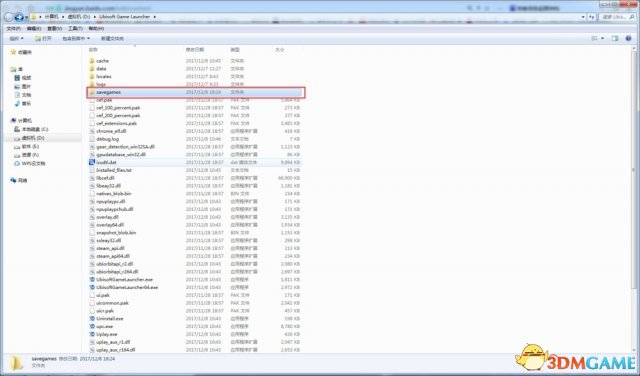Click the Back navigation arrow button

(x=8, y=17)
